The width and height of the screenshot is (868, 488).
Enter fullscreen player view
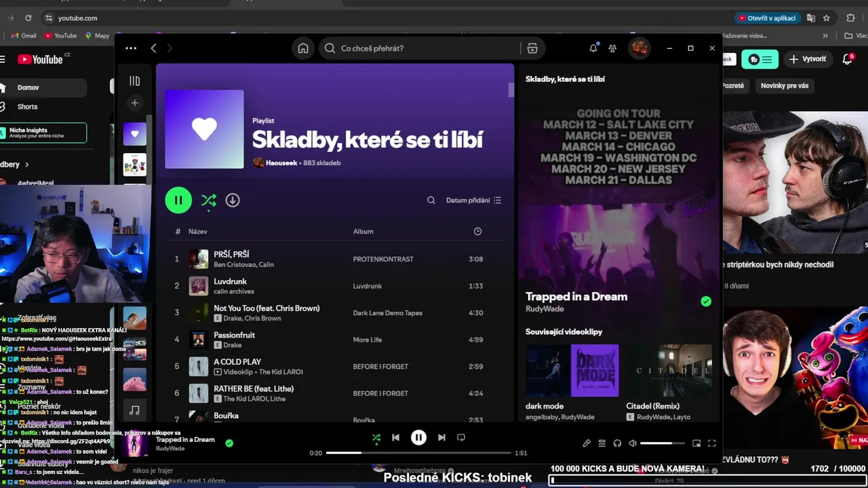pyautogui.click(x=712, y=443)
